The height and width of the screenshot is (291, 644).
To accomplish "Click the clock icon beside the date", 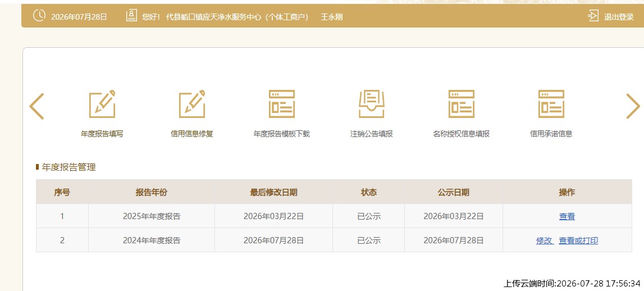I will (x=39, y=16).
